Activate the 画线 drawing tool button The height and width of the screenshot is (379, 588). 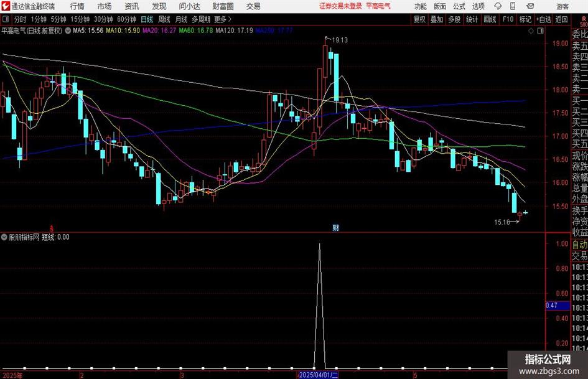point(490,19)
